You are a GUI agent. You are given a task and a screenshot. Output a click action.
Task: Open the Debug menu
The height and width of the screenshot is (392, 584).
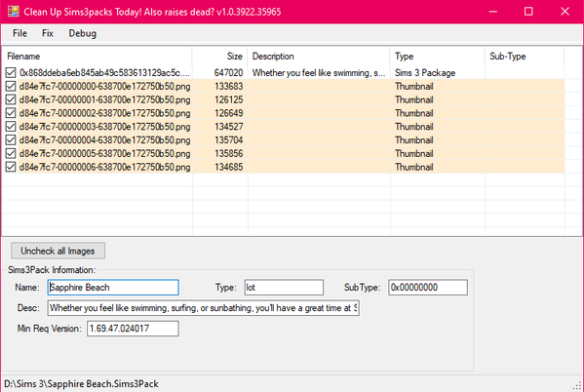[83, 33]
